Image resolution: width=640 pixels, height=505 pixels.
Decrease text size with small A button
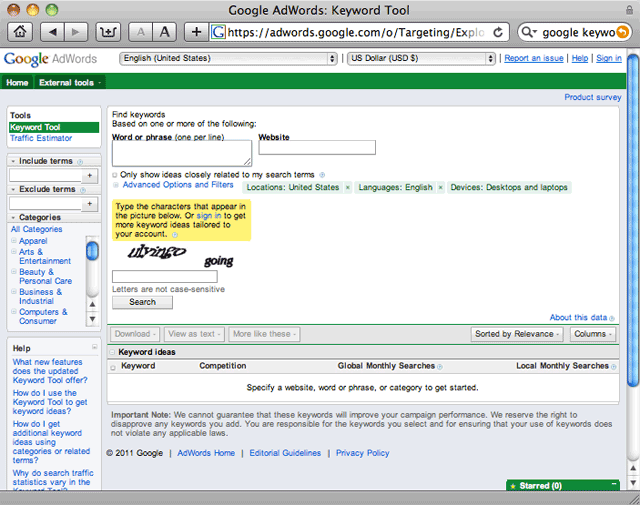coord(140,32)
